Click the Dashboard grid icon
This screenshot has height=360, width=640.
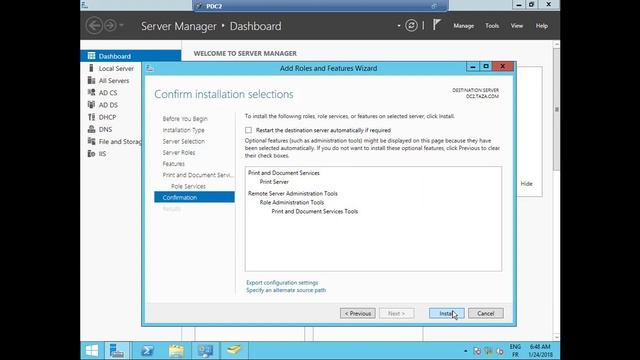(91, 56)
